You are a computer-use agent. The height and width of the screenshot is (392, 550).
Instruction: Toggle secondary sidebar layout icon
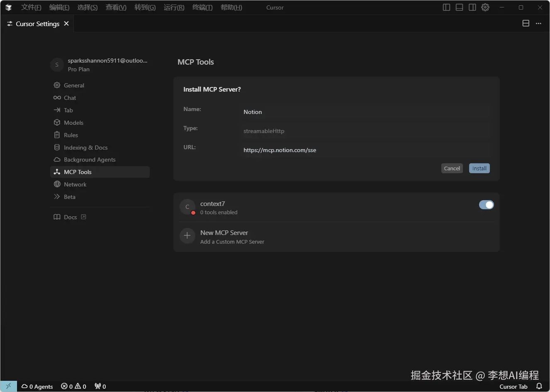(472, 7)
